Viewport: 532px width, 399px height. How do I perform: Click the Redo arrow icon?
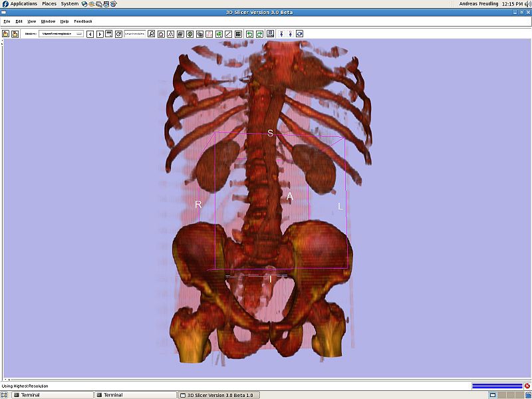[x=259, y=34]
